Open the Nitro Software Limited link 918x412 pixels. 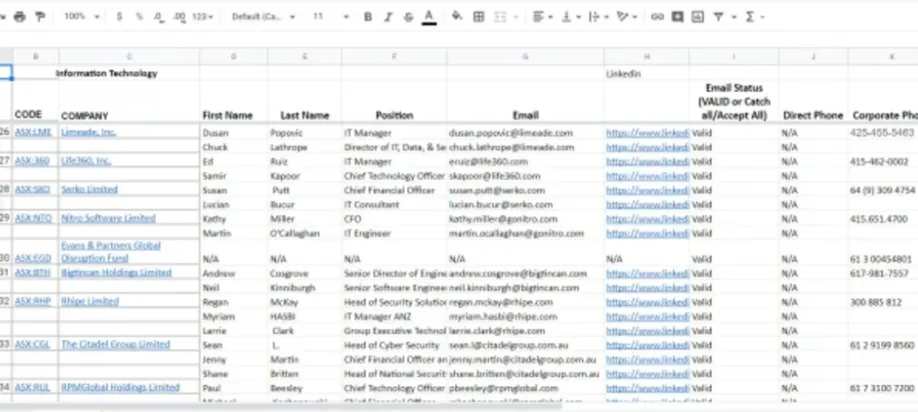108,218
